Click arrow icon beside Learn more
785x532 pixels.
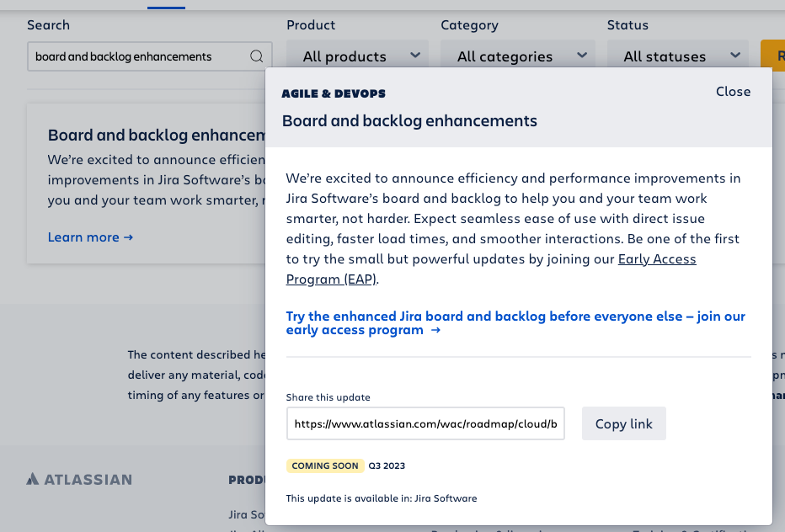click(x=129, y=237)
